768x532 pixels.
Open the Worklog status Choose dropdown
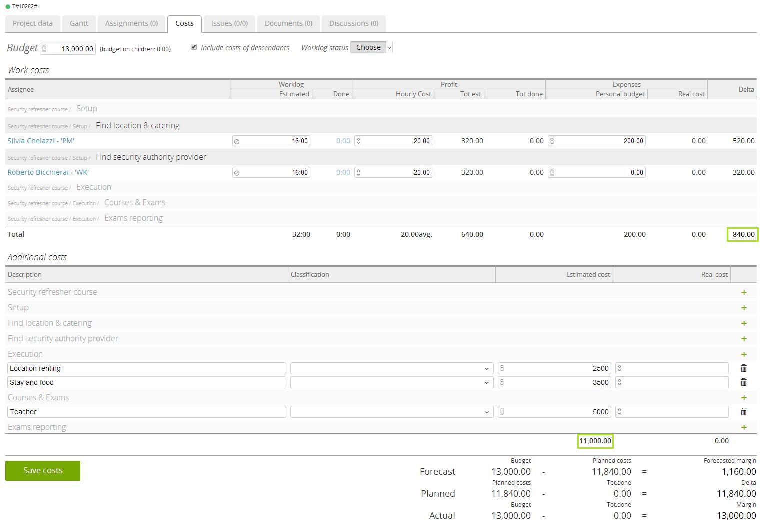click(x=371, y=47)
